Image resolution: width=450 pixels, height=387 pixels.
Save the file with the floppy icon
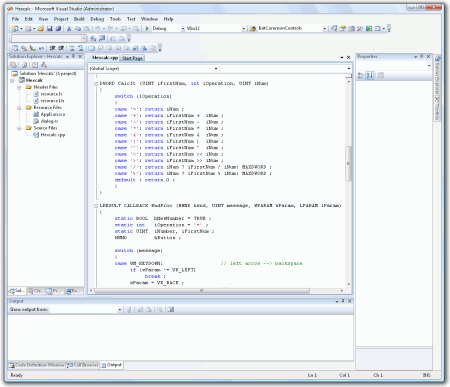tap(50, 29)
